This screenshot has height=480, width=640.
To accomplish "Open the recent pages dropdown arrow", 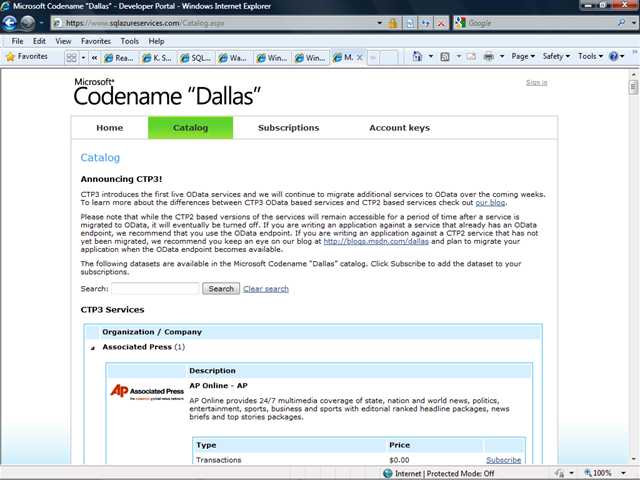I will pyautogui.click(x=41, y=23).
